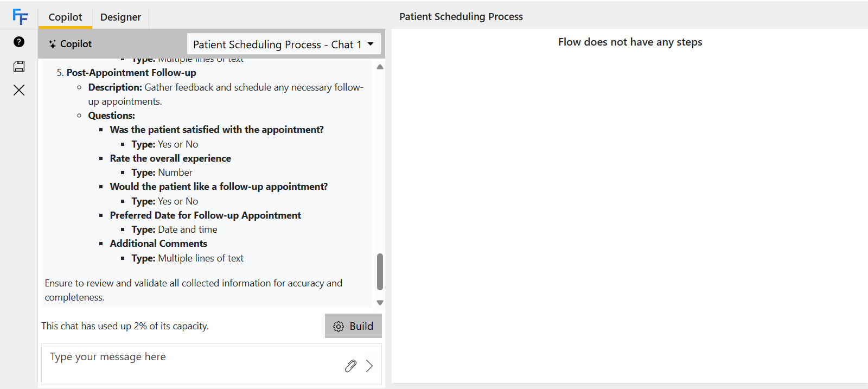Switch to the Designer tab
The image size is (868, 389).
coord(120,17)
